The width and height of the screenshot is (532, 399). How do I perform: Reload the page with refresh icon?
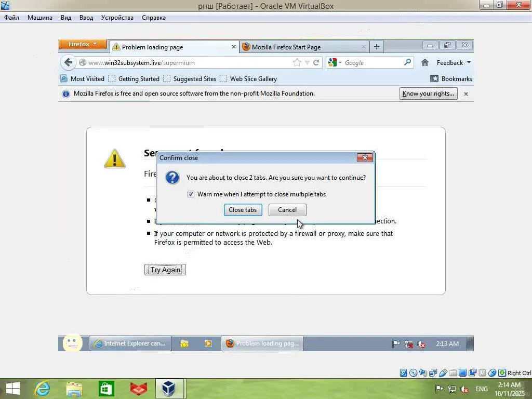316,62
